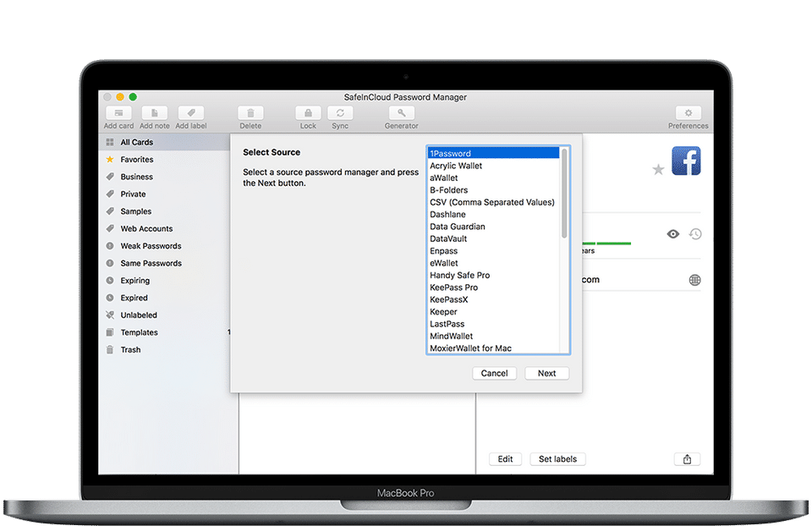Open Templates in the sidebar
Image resolution: width=812 pixels, height=526 pixels.
pos(164,332)
